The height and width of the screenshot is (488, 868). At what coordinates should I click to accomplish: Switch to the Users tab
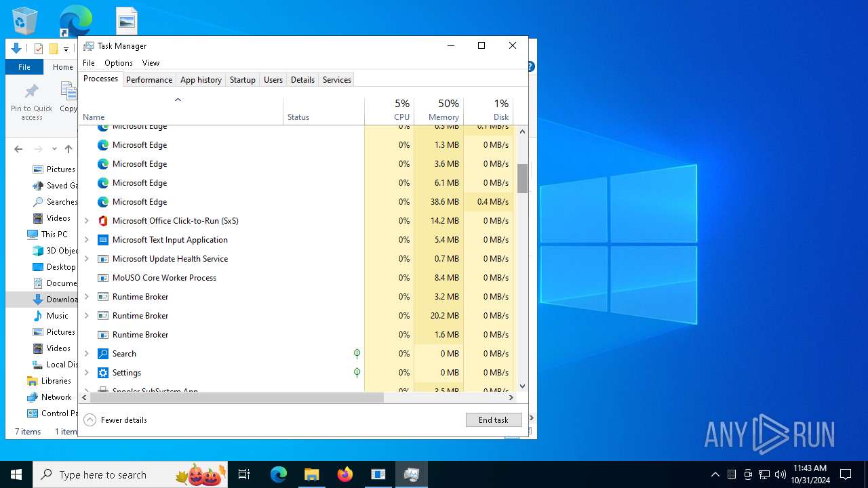click(x=273, y=79)
